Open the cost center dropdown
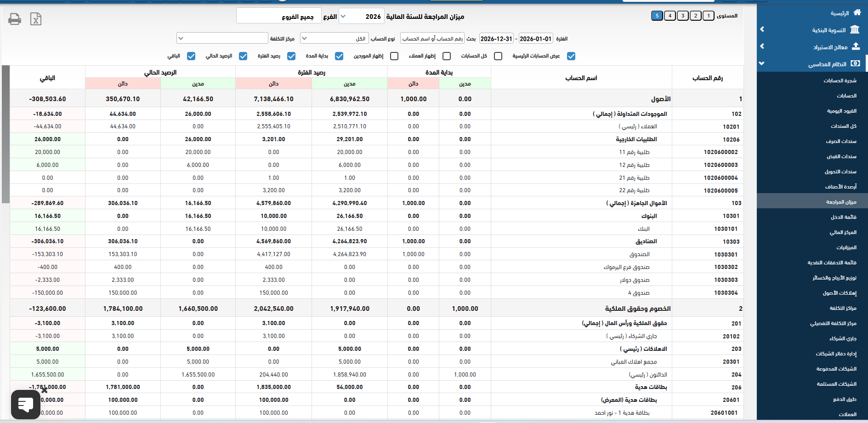Image resolution: width=868 pixels, height=423 pixels. click(x=222, y=38)
